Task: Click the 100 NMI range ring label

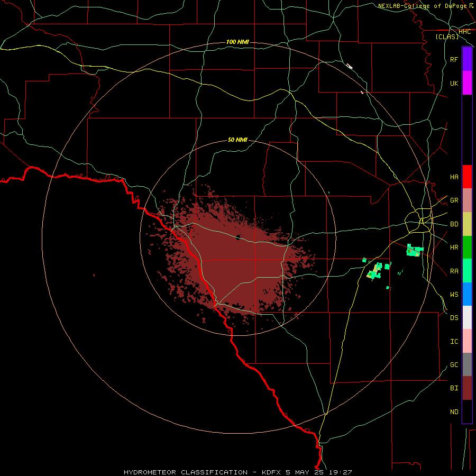Action: click(237, 42)
